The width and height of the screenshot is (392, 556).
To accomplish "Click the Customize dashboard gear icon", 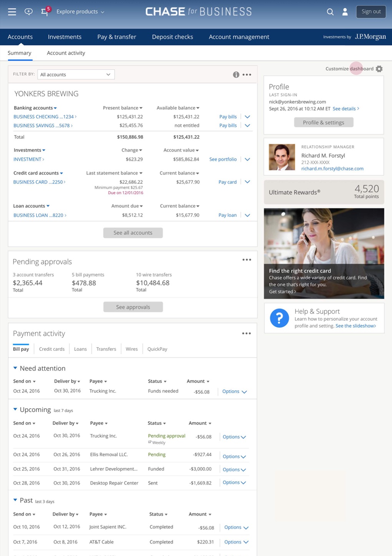I will point(379,69).
